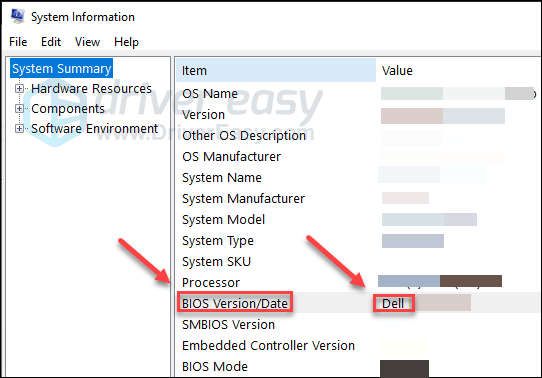The height and width of the screenshot is (378, 542).
Task: Click the Value column header
Action: [x=459, y=70]
